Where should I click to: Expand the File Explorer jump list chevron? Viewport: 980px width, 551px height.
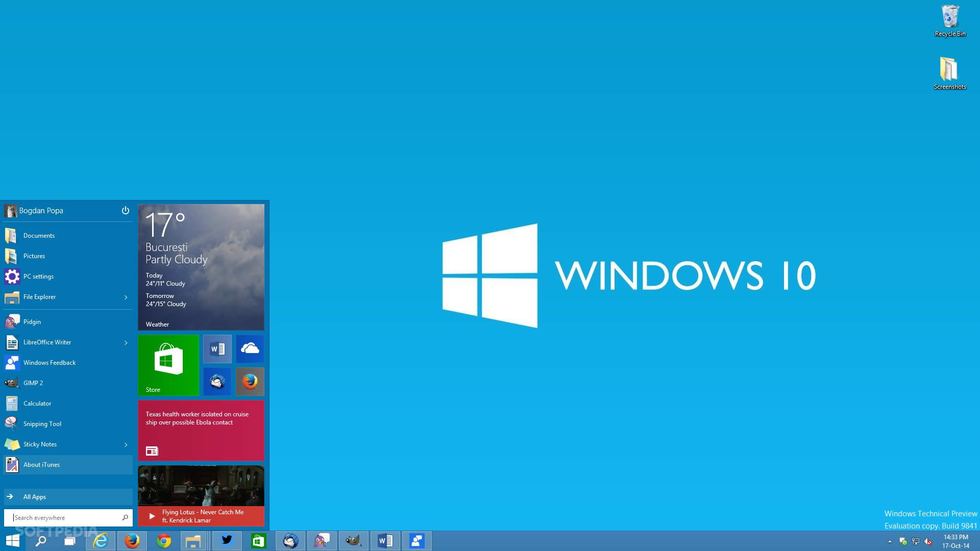(x=126, y=297)
